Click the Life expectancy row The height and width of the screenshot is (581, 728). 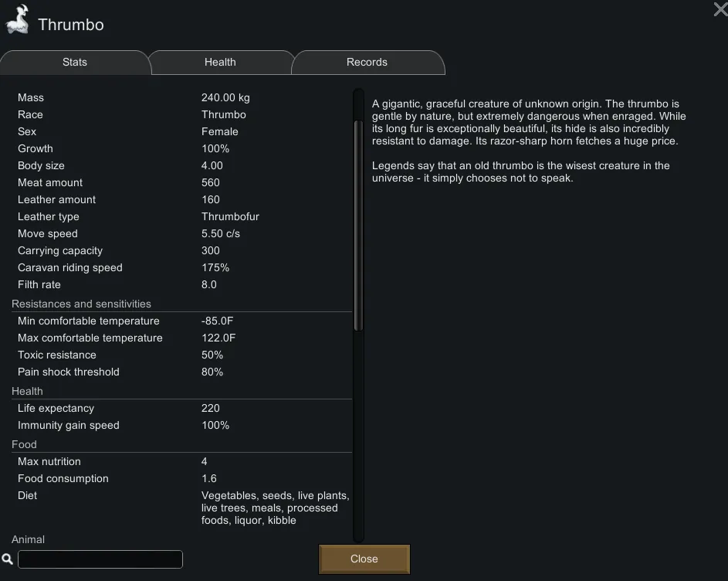[181, 408]
